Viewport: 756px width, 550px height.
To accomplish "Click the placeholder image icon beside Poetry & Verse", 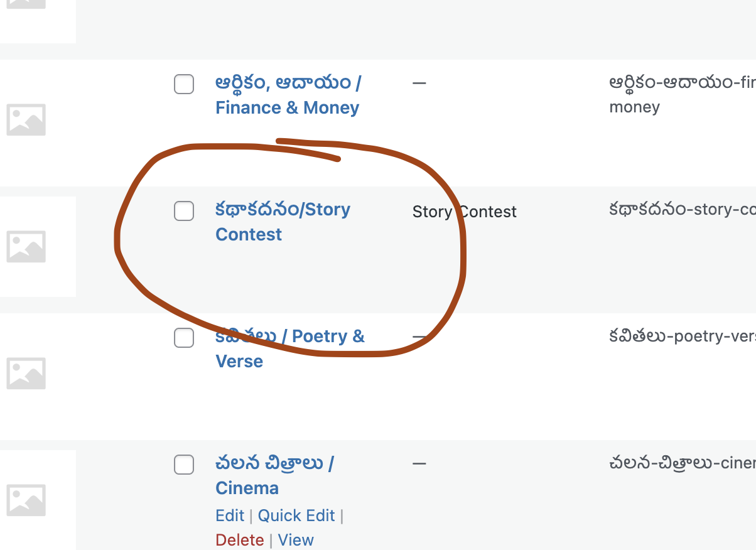I will pos(26,373).
